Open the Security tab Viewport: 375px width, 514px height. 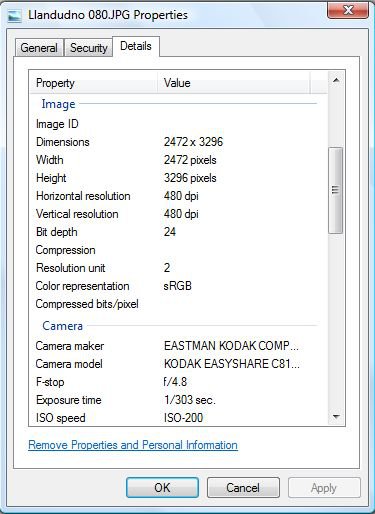click(x=88, y=48)
